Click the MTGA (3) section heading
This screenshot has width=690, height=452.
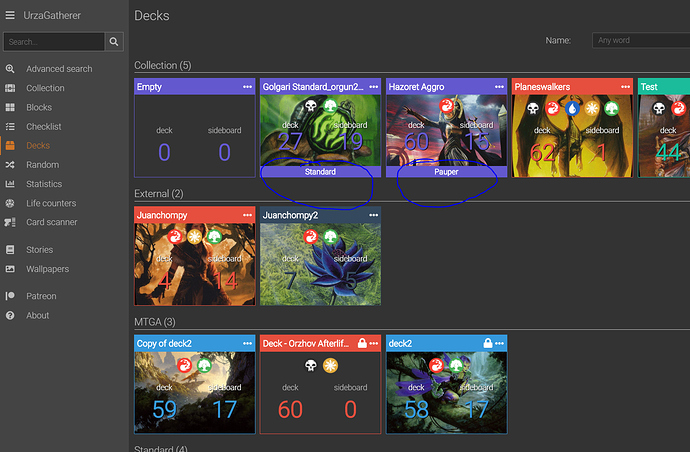coord(154,322)
